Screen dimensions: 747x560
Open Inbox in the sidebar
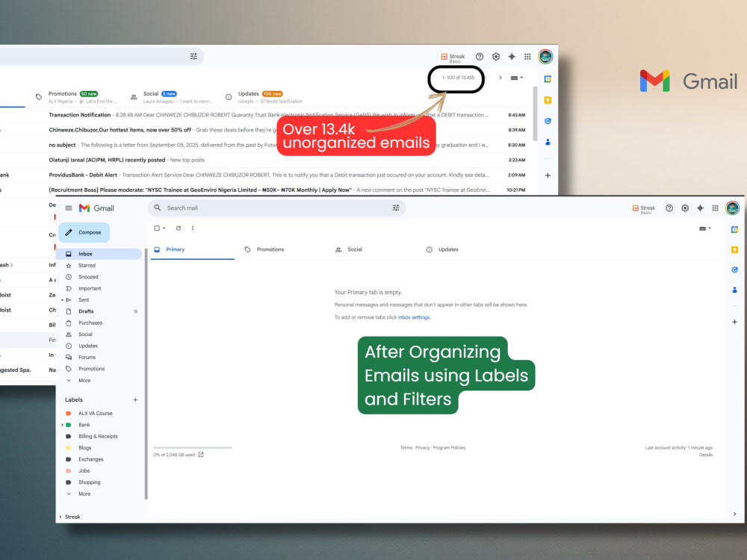pos(100,254)
